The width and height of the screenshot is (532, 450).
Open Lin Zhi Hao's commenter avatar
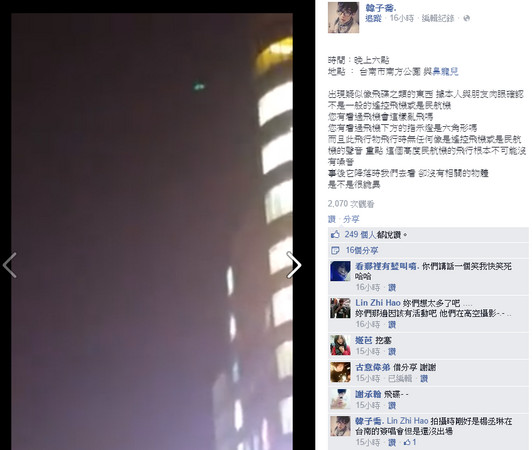[x=340, y=308]
